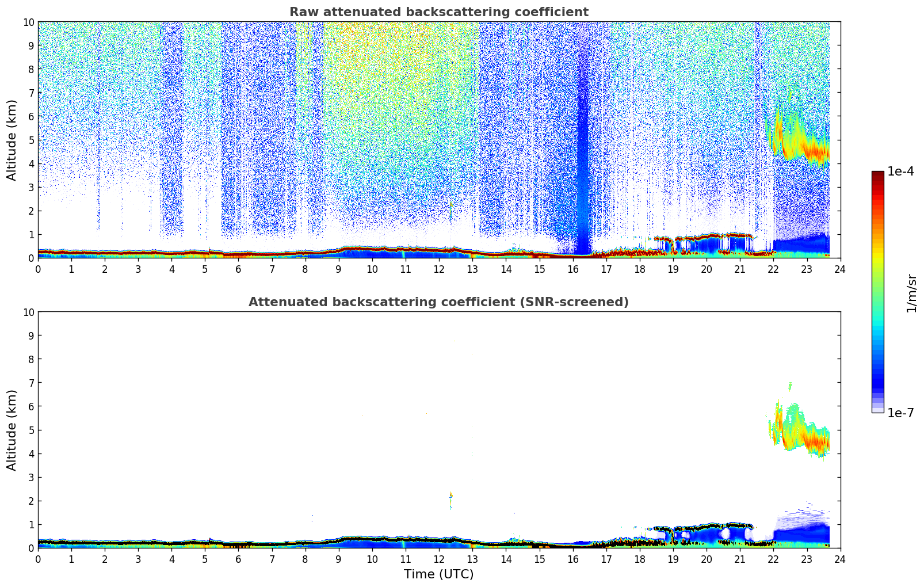Image resolution: width=924 pixels, height=587 pixels.
Task: Click the '2' altitude tick of the top plot
Action: pos(32,211)
